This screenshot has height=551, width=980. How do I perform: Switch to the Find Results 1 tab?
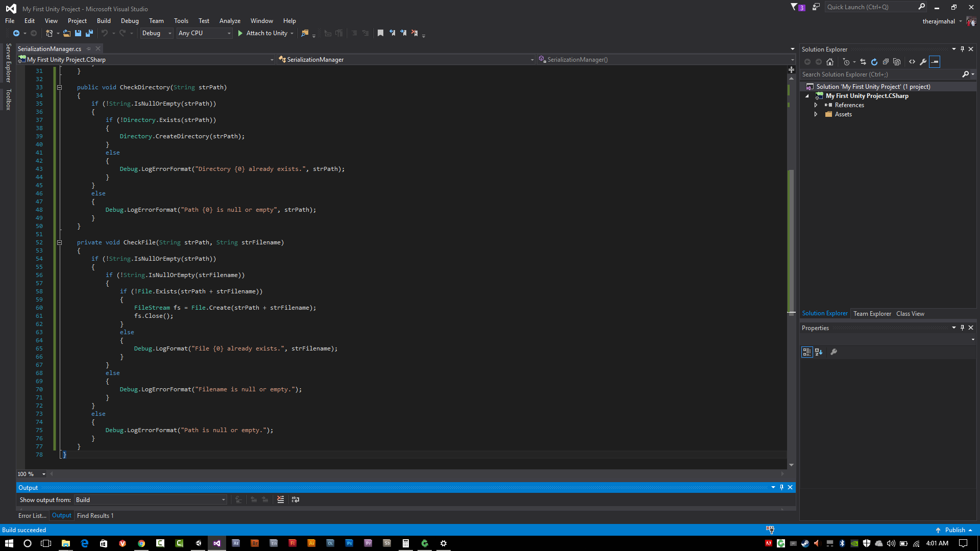95,516
